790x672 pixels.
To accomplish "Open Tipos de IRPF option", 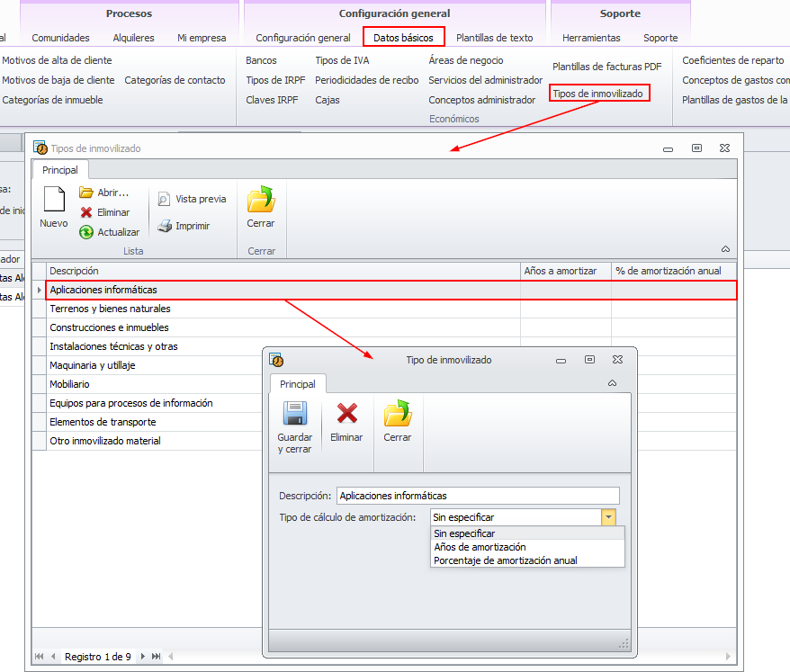I will point(275,80).
